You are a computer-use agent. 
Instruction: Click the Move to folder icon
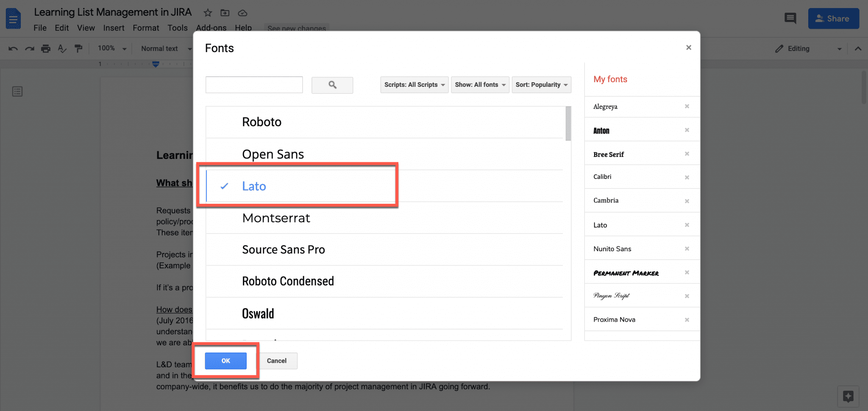225,13
